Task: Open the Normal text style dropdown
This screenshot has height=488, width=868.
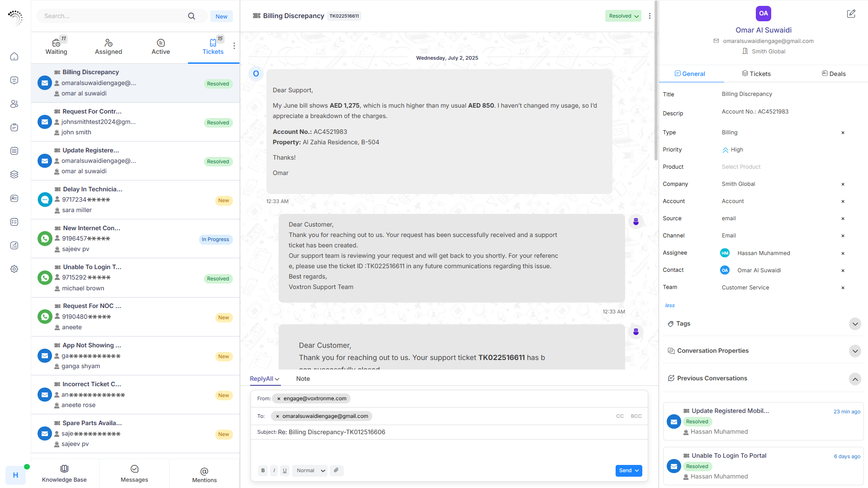Action: coord(310,470)
